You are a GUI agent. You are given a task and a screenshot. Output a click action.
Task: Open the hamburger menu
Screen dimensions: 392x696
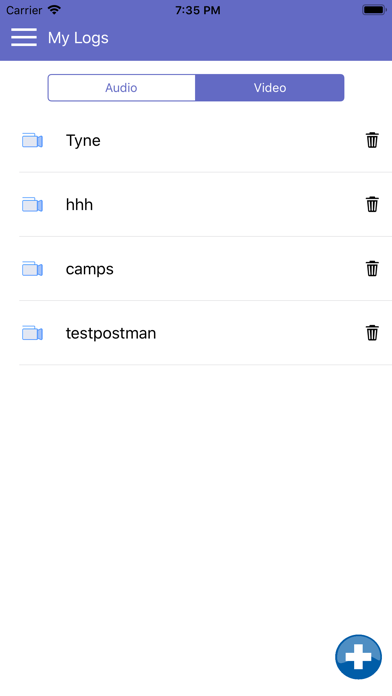click(24, 37)
